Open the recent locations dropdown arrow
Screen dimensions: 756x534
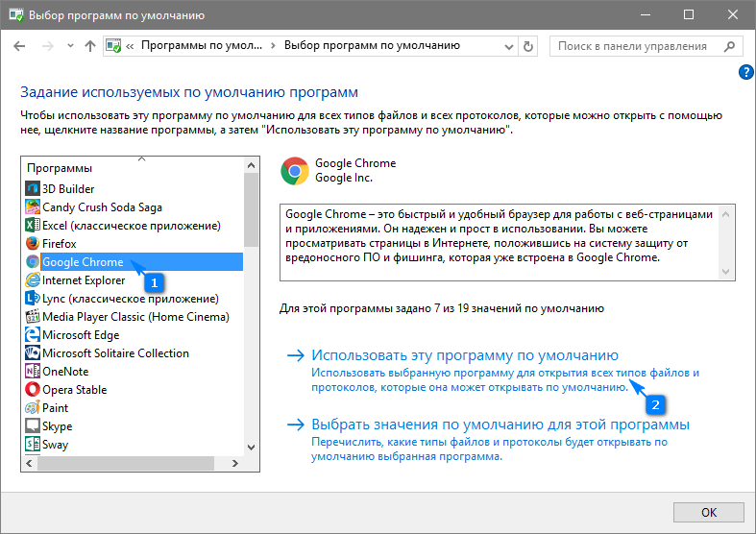(x=69, y=46)
